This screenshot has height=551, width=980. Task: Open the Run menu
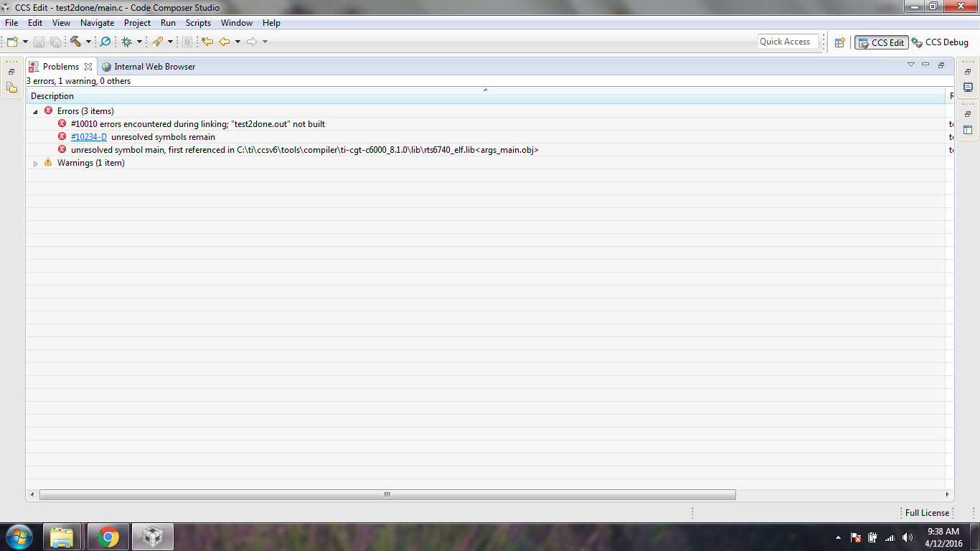pos(168,23)
